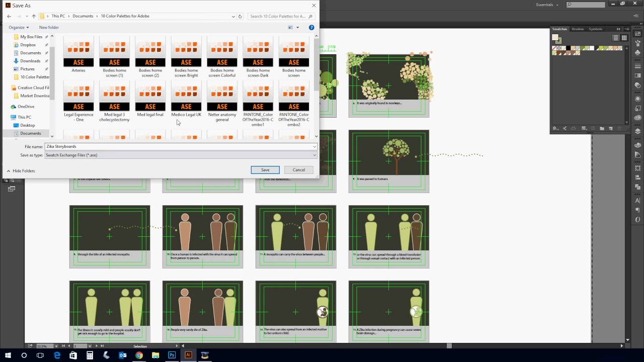The image size is (644, 362).
Task: Click the Save button
Action: pos(265,170)
